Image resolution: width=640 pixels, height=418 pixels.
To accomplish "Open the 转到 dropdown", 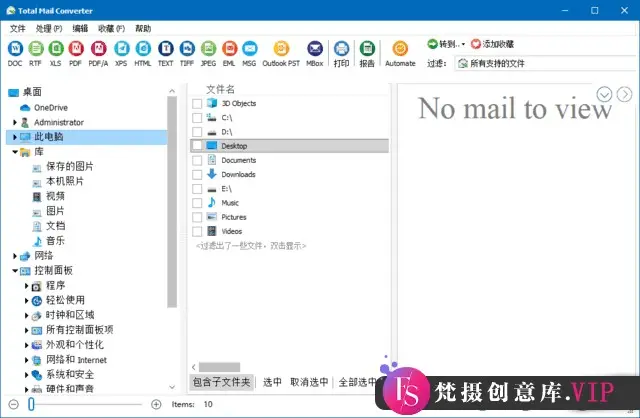I will 446,44.
